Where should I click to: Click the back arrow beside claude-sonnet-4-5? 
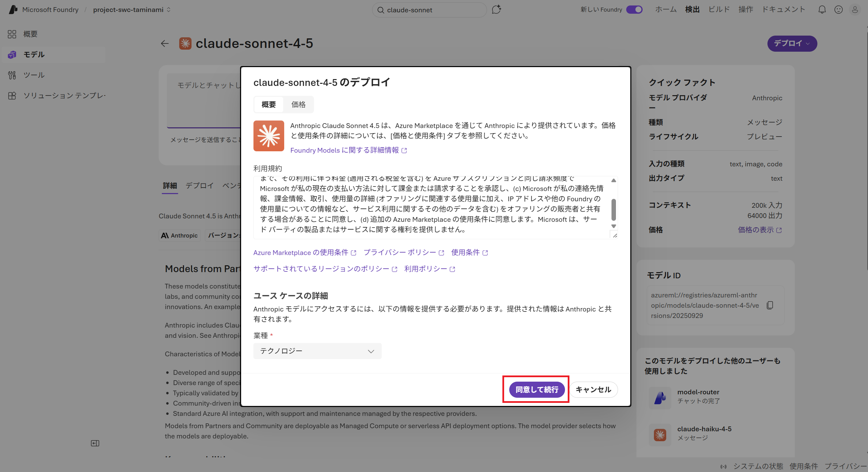click(165, 43)
